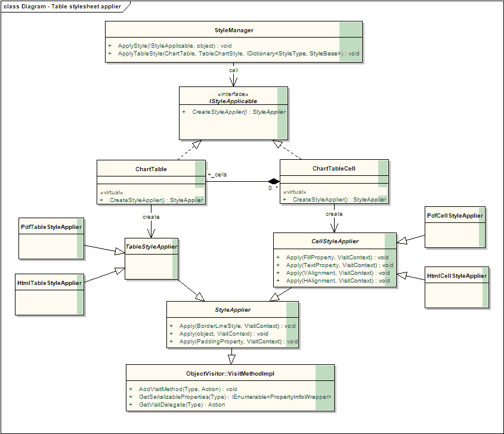Screen dimensions: 504x434
Task: Click the CellStyleApplier class title
Action: point(335,241)
